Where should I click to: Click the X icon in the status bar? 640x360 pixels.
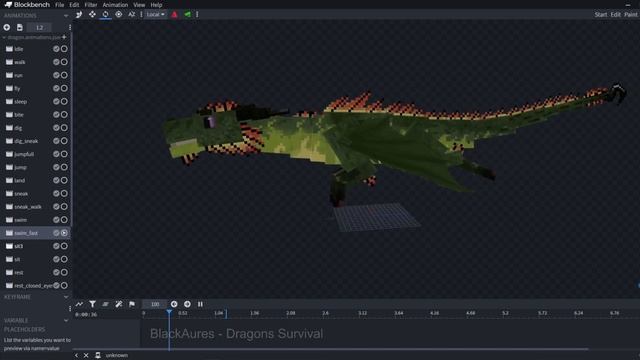point(86,355)
